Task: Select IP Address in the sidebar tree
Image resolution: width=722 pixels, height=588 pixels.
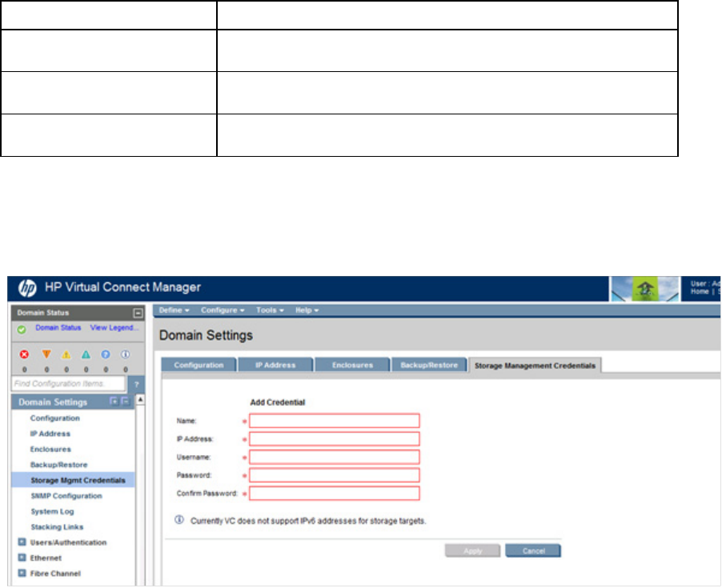Action: pyautogui.click(x=50, y=434)
